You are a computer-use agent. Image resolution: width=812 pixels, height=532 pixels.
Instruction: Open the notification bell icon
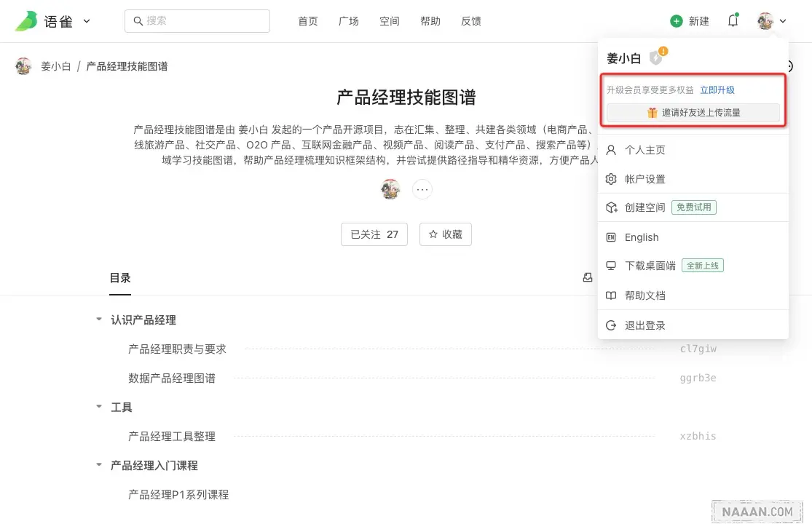(733, 20)
